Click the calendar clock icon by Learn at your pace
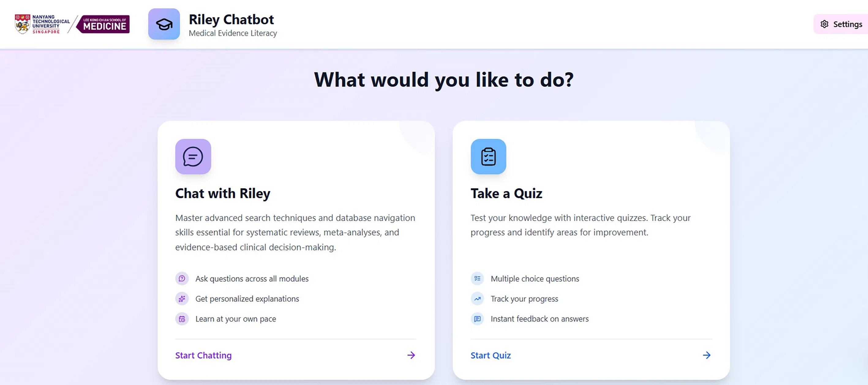The image size is (868, 385). [x=182, y=319]
